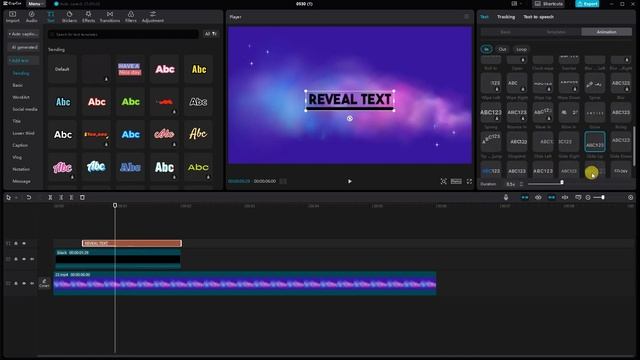The image size is (640, 360).
Task: Click the selection pointer tool in timeline
Action: click(8, 198)
